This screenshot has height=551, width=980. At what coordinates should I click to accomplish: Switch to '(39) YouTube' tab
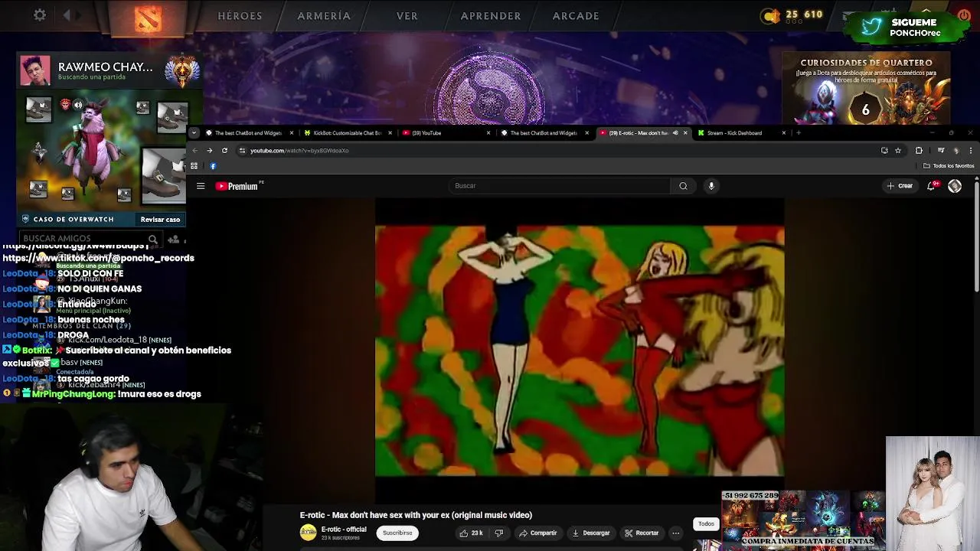click(446, 133)
